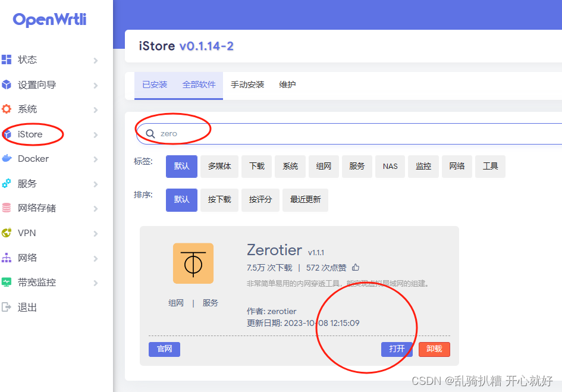The height and width of the screenshot is (392, 562).
Task: Filter by the 监控 tag
Action: [423, 166]
